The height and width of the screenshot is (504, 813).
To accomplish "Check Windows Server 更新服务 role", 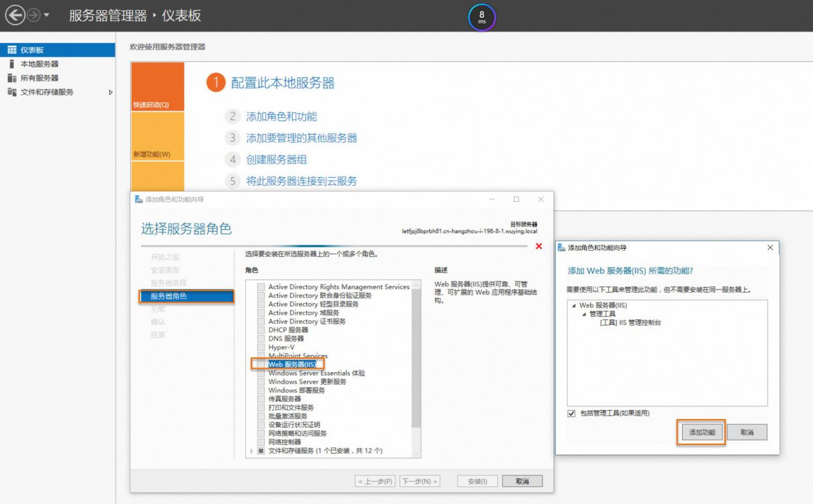I will click(261, 381).
